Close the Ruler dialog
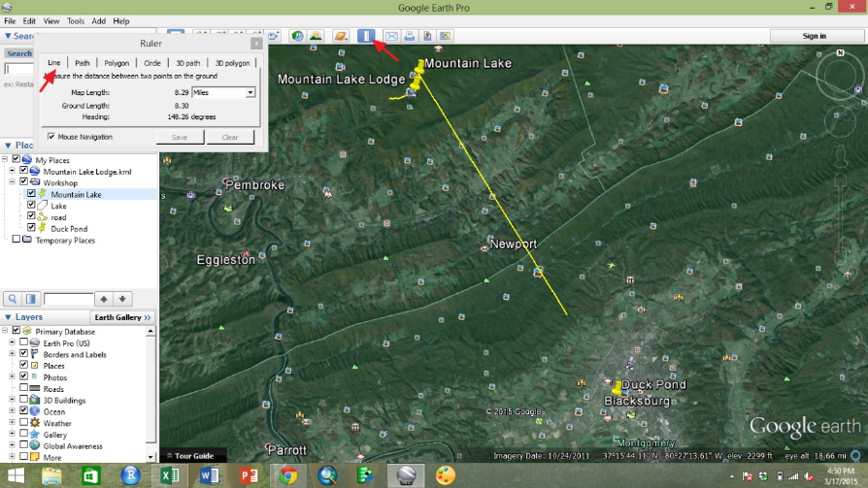 (256, 43)
